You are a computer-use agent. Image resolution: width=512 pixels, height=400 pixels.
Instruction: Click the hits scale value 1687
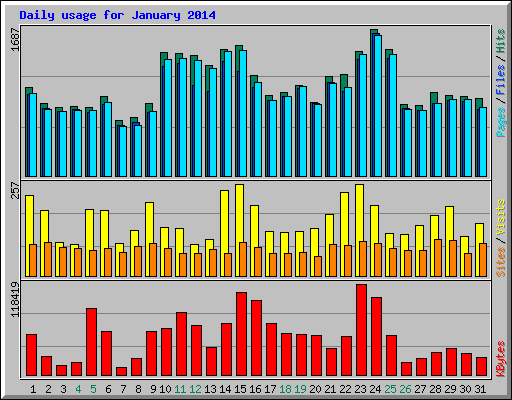pos(15,40)
